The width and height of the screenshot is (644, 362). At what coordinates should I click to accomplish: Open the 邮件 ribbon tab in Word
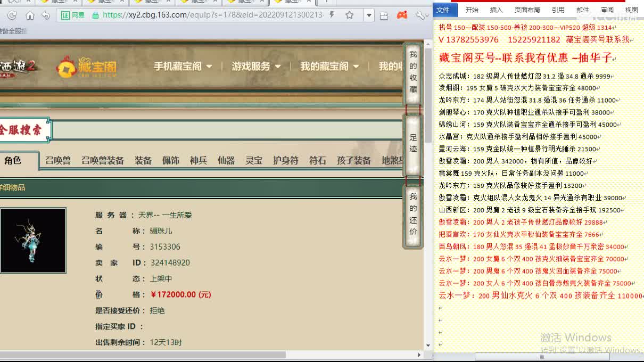click(x=583, y=10)
